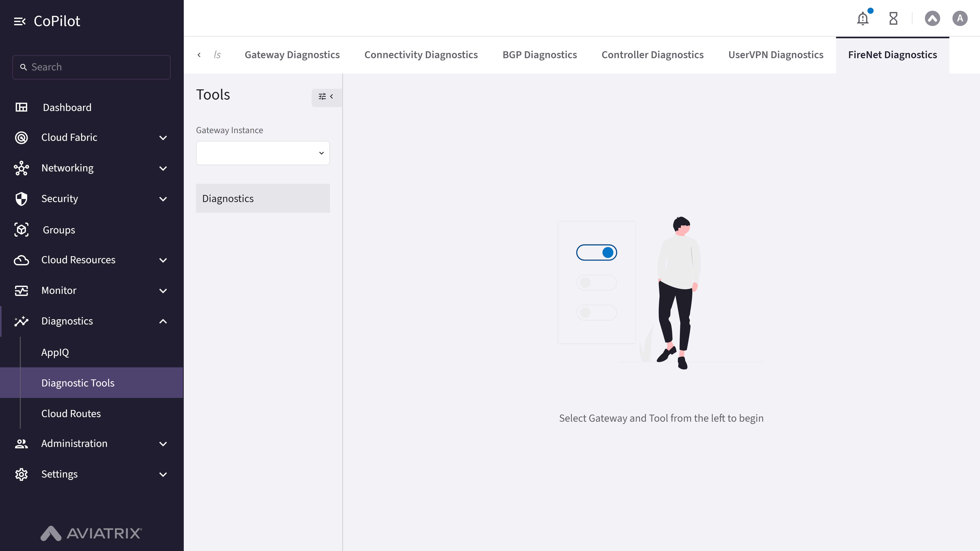Click the Diagnostics sparkline icon
This screenshot has width=980, height=551.
pos(21,321)
